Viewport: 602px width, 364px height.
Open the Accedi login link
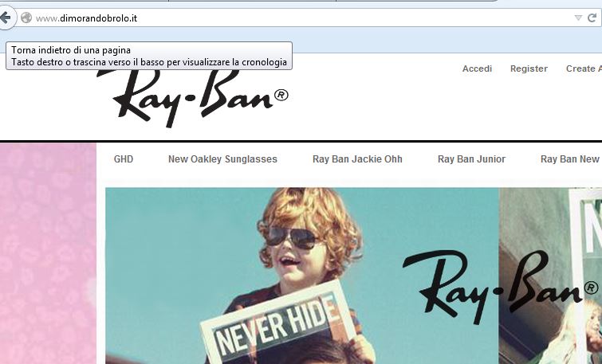[477, 68]
